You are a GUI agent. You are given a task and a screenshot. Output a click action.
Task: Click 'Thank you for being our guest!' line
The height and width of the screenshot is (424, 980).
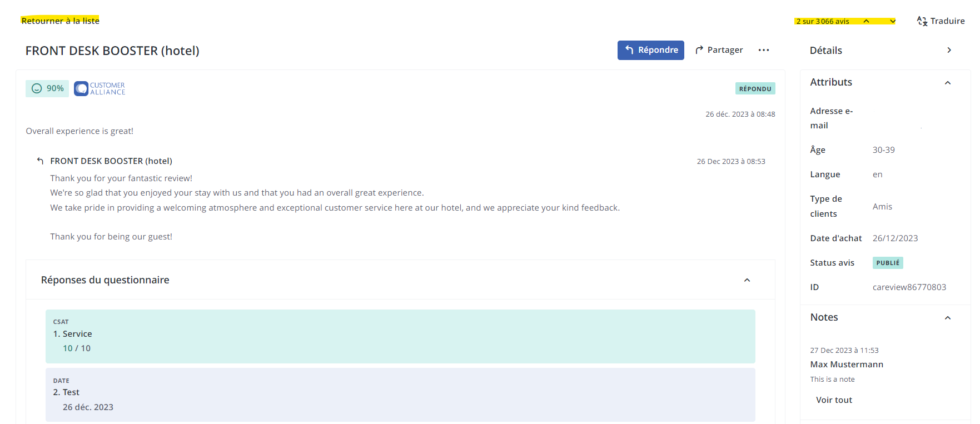point(111,237)
